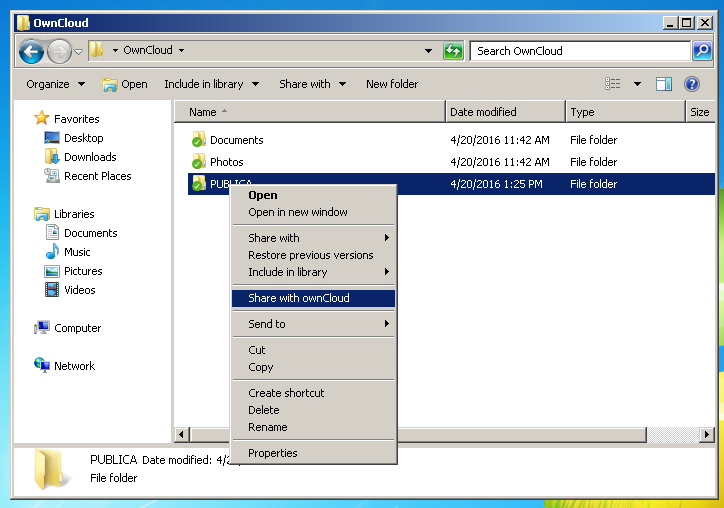The height and width of the screenshot is (508, 724).
Task: Select Create shortcut
Action: 314,393
